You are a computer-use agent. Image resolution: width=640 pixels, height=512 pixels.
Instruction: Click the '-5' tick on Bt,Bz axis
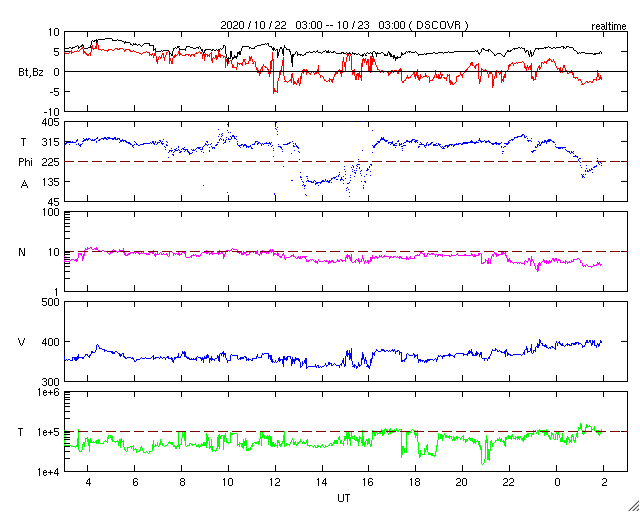point(55,92)
